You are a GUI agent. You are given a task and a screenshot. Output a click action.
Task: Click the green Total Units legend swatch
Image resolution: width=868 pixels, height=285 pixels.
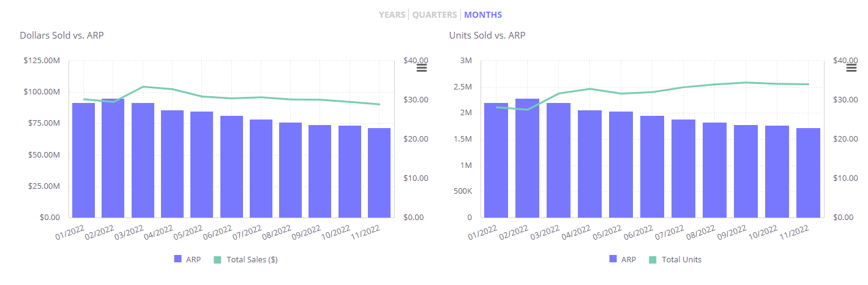[x=652, y=259]
